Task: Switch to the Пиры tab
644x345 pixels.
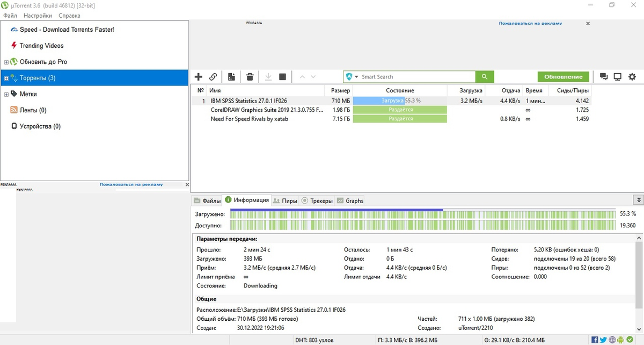Action: [285, 200]
